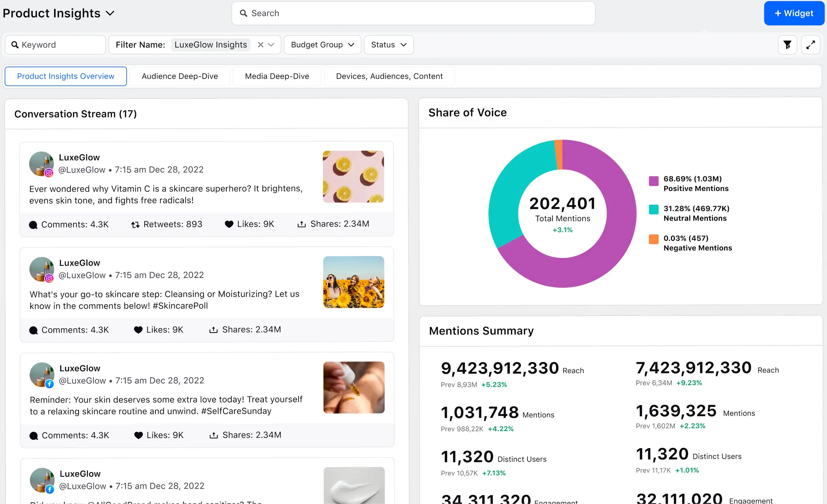Click the Facebook badge on third LuxeGlow avatar
The image size is (827, 504).
pyautogui.click(x=49, y=384)
